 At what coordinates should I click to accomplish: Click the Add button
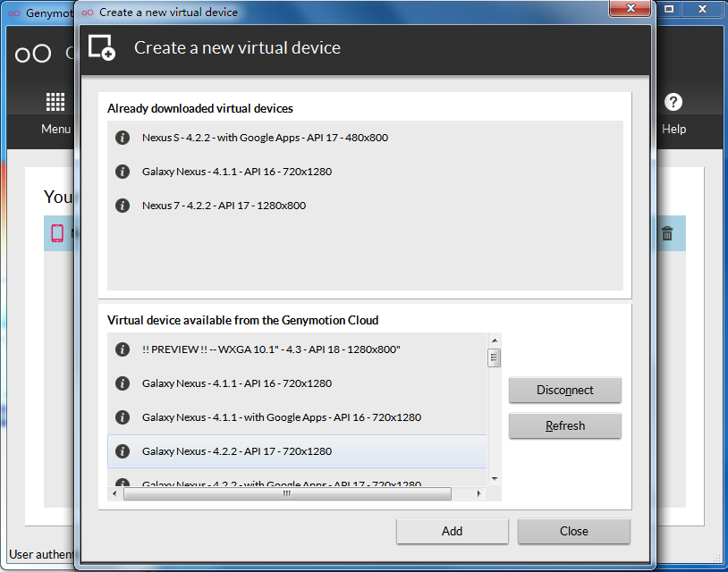pyautogui.click(x=453, y=531)
